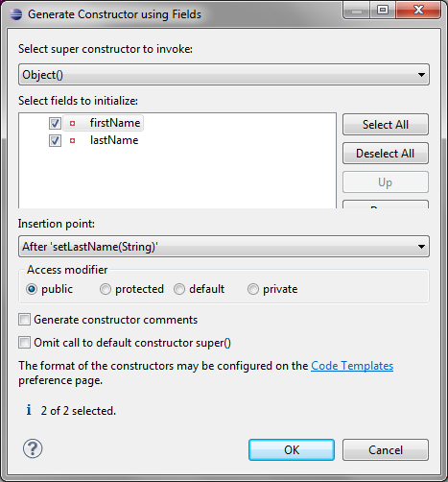Confirm with the OK button
Viewport: 448px width, 482px height.
point(292,450)
